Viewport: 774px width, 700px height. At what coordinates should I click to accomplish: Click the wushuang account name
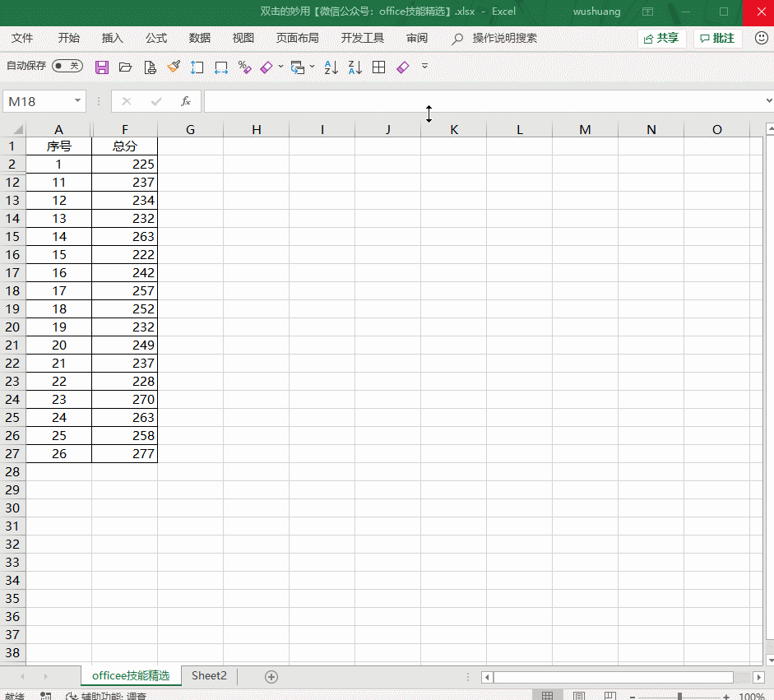[x=596, y=12]
